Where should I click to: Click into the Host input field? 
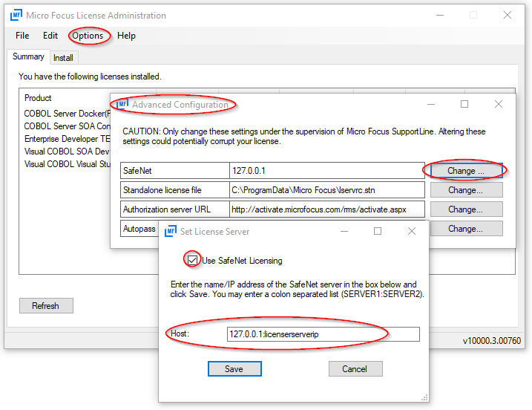point(323,334)
